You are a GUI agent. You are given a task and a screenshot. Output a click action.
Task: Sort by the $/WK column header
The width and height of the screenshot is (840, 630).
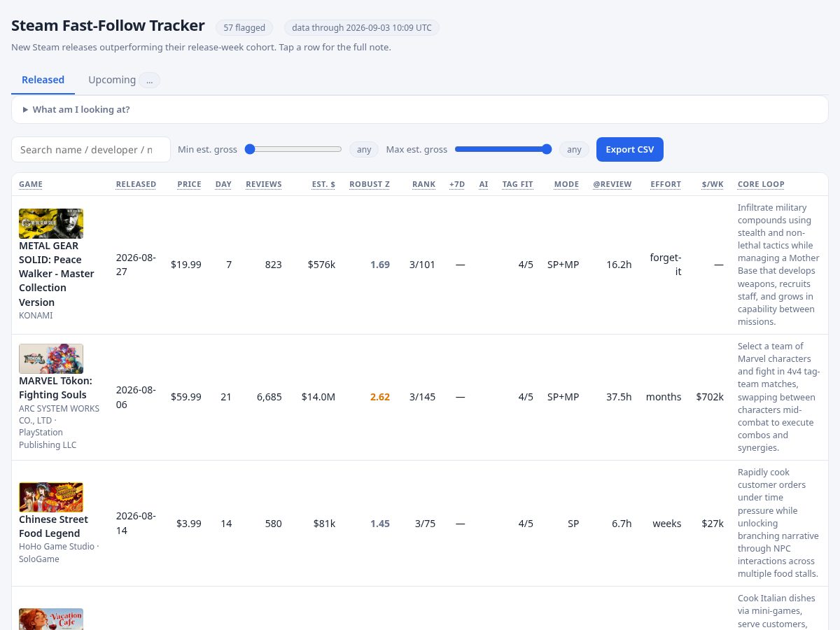(x=713, y=184)
